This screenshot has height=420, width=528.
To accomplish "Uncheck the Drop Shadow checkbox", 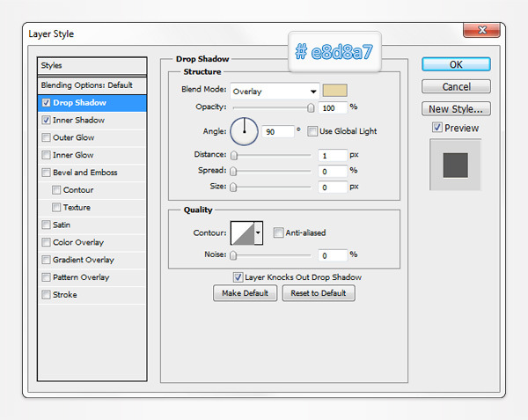I will click(x=46, y=103).
